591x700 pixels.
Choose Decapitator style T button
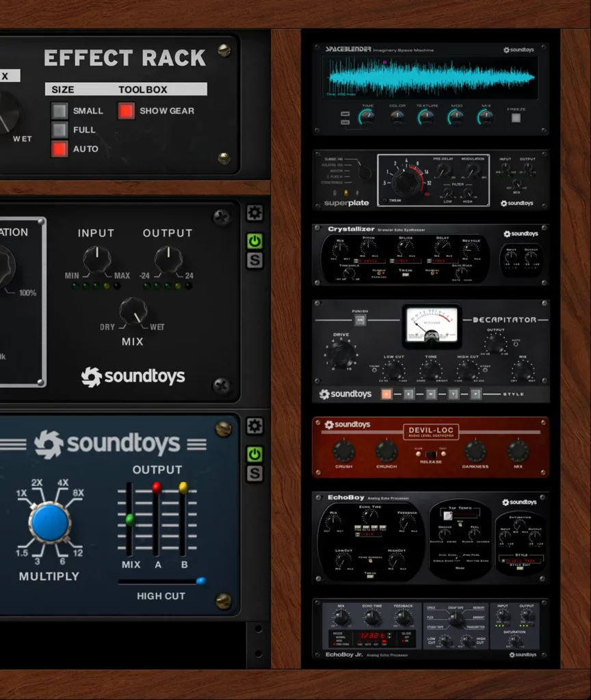point(453,394)
